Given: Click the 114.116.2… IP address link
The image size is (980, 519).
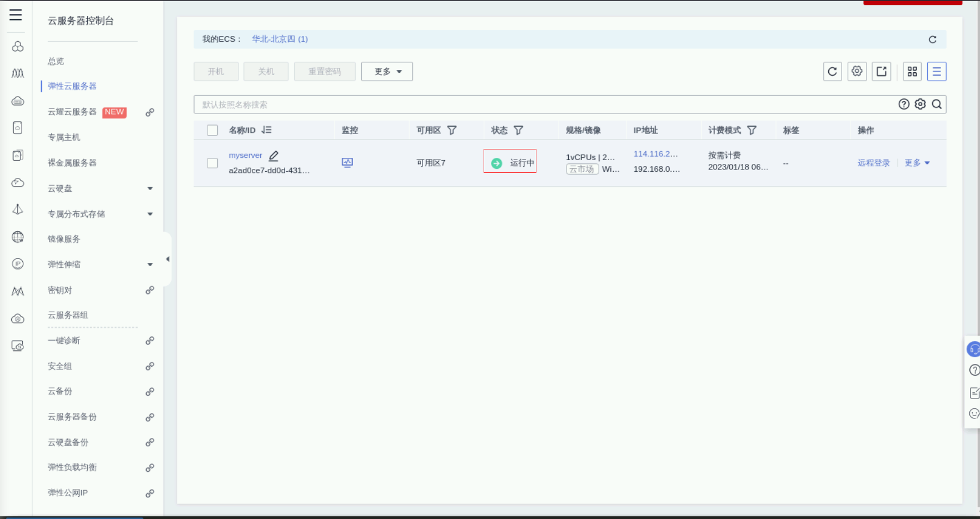Looking at the screenshot, I should 656,154.
